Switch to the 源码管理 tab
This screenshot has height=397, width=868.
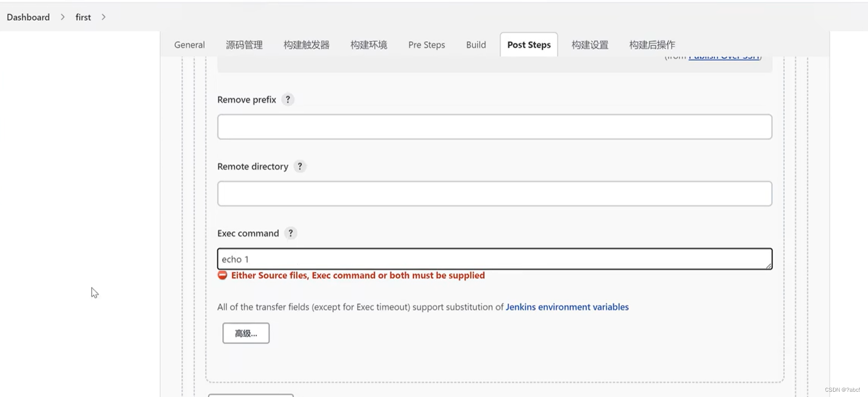coord(244,45)
